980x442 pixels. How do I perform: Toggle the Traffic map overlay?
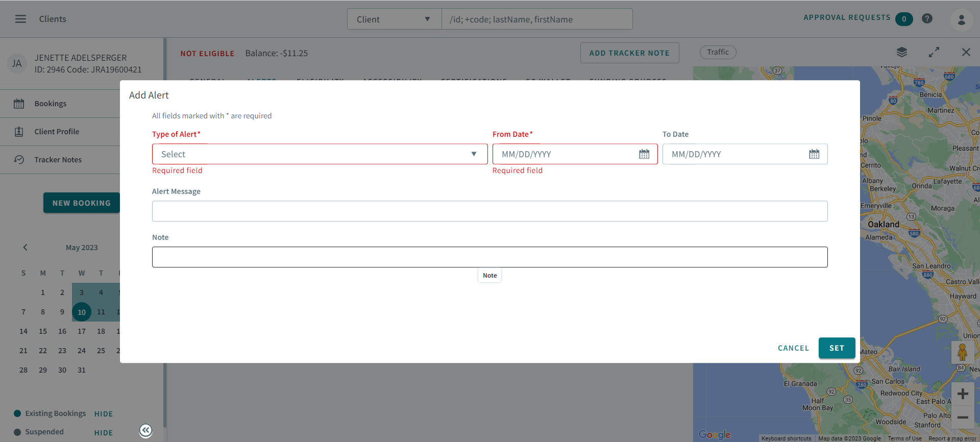tap(718, 52)
